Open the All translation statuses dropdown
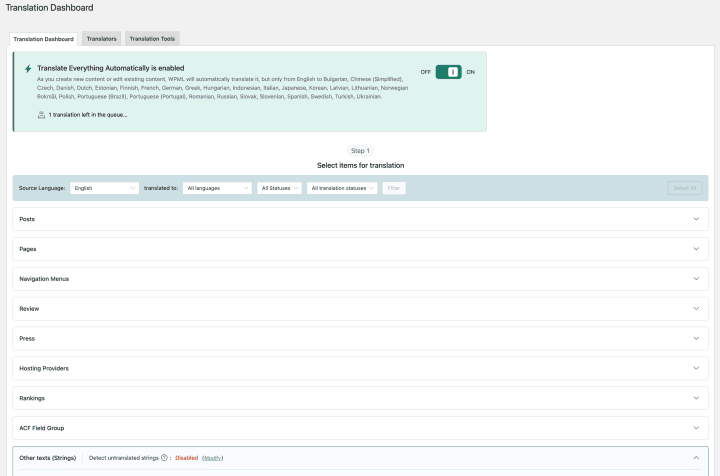 point(342,188)
